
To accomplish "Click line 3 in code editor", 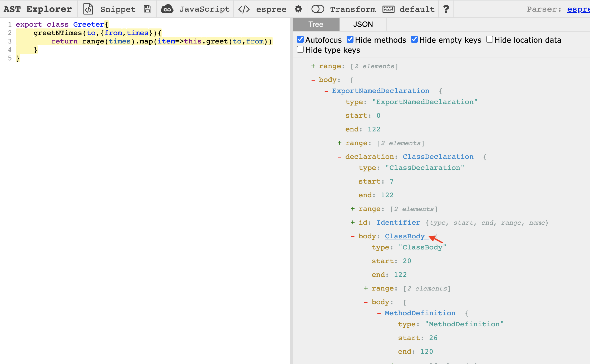I will 158,41.
